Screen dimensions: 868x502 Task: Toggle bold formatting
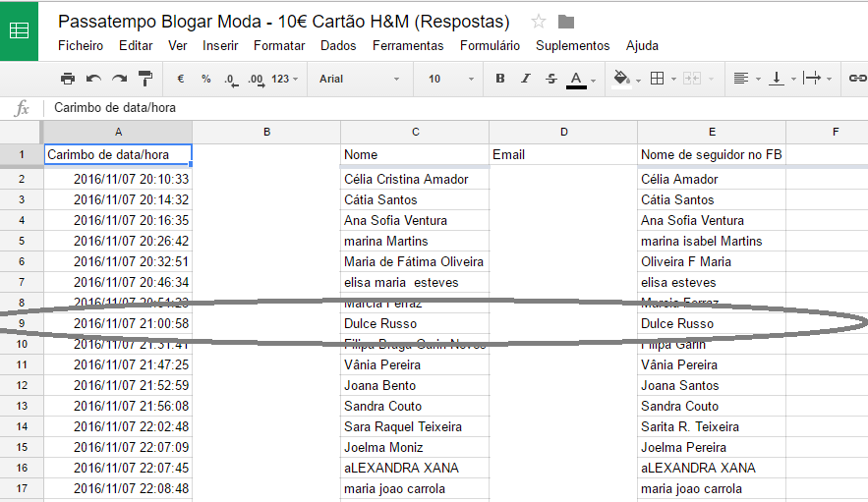pyautogui.click(x=500, y=79)
